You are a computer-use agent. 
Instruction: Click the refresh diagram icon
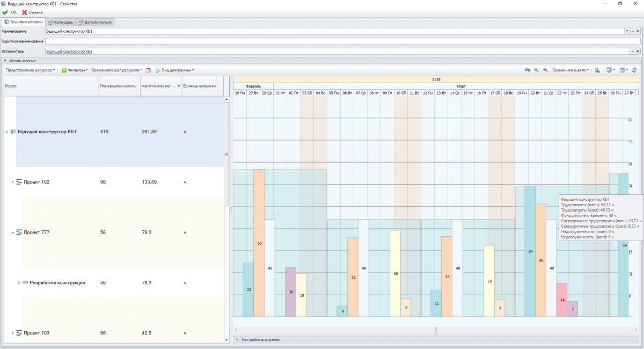634,70
